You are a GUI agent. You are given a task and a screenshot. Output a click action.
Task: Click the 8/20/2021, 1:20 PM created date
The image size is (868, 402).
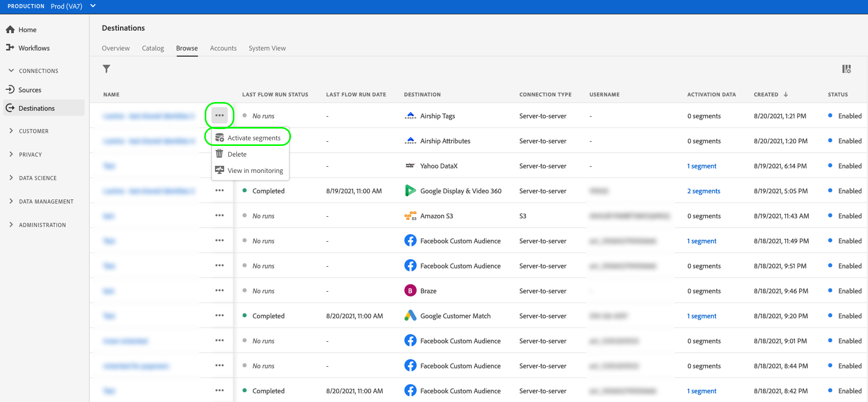coord(781,141)
